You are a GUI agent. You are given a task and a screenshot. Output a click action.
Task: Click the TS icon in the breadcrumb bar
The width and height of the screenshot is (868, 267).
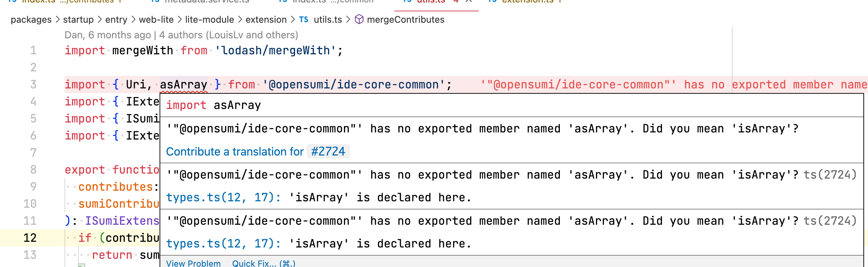(x=303, y=20)
